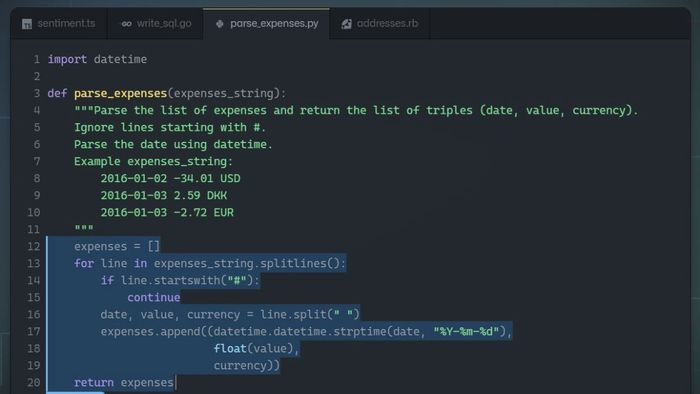Click the 'line.startswith("#")' condition
This screenshot has height=394, width=700.
click(187, 280)
